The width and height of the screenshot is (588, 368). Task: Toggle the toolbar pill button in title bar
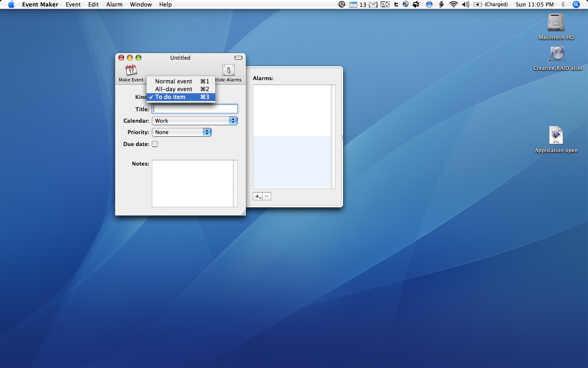click(238, 58)
